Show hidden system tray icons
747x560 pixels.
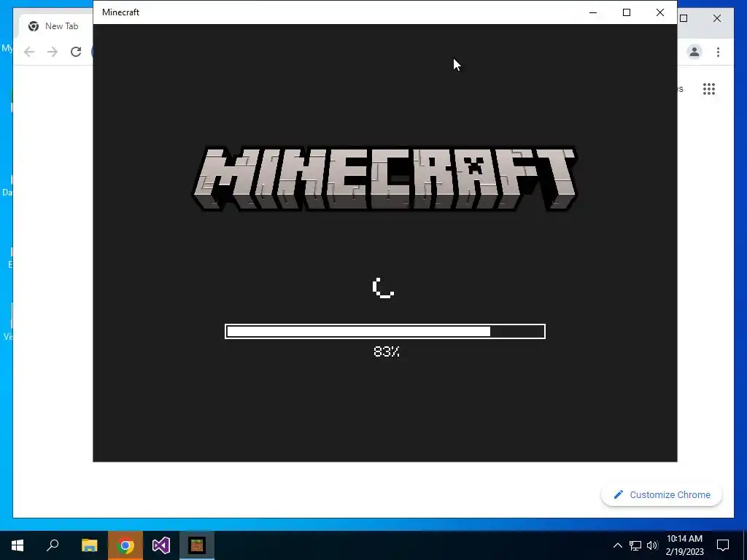pyautogui.click(x=617, y=545)
